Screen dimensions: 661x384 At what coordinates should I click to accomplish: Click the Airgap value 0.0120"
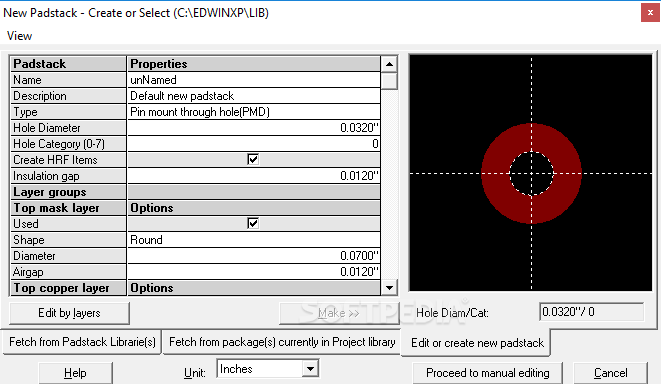click(254, 272)
